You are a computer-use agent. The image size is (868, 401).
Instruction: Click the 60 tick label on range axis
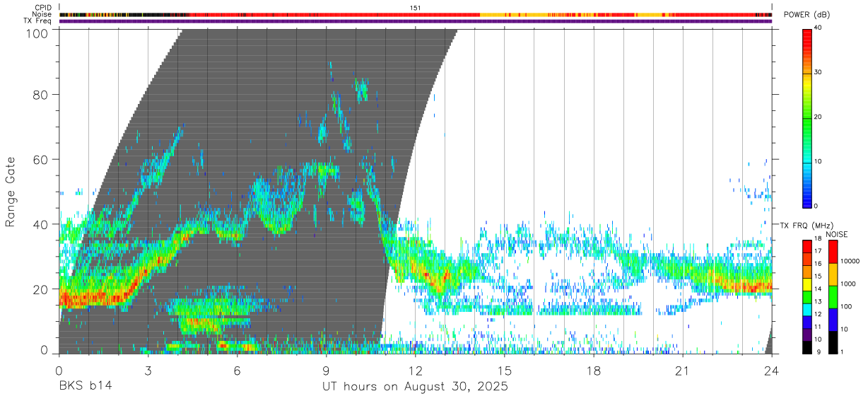tap(40, 159)
